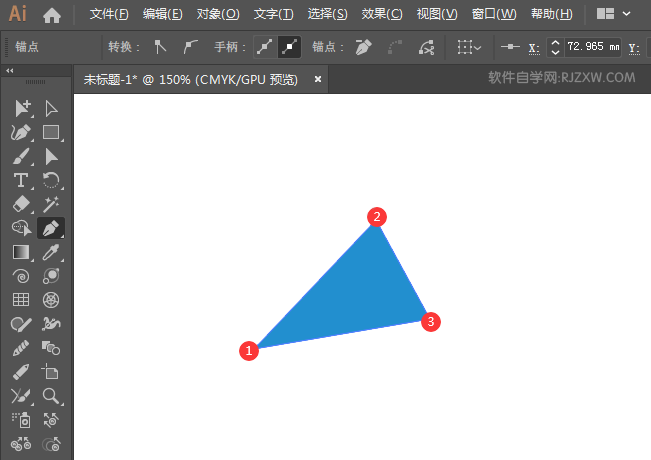The image size is (651, 460).
Task: Convert selected anchor points to corner
Action: [160, 47]
